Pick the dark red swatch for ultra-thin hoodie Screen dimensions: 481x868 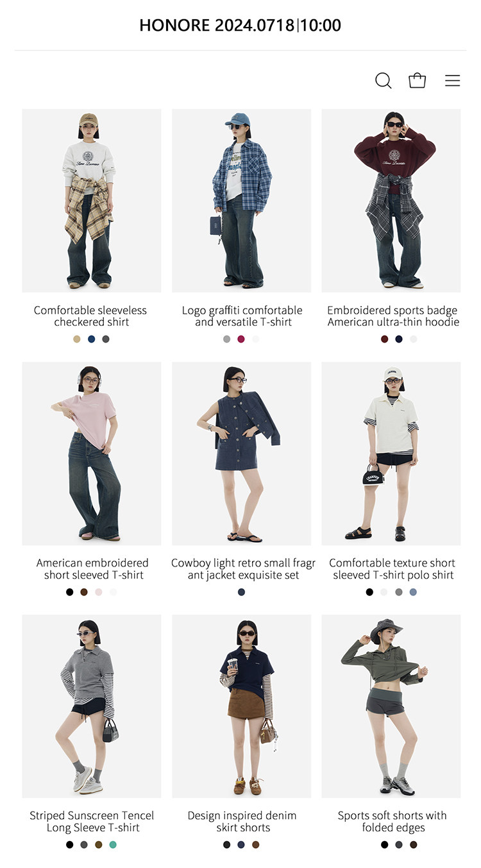click(384, 339)
